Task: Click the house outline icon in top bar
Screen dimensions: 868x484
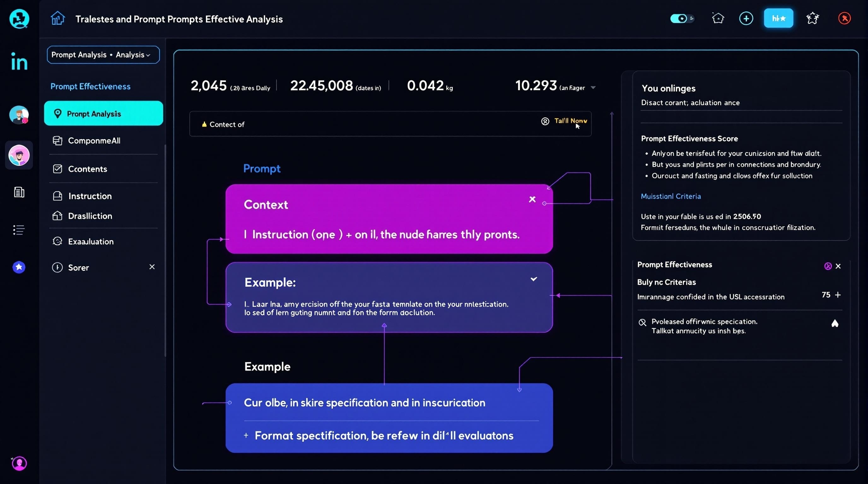Action: click(718, 18)
